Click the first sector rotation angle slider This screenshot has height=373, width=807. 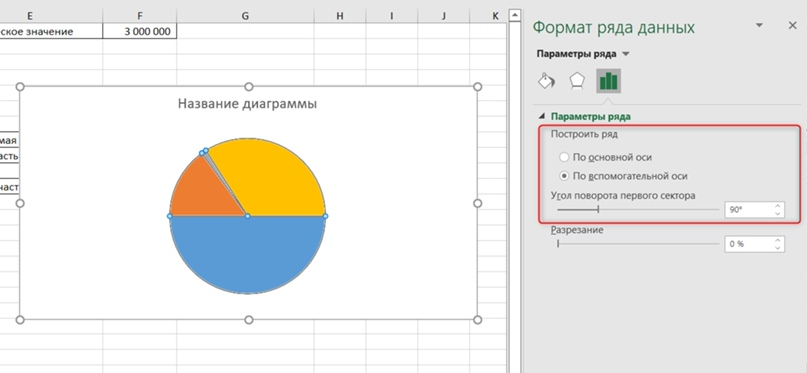click(x=638, y=209)
